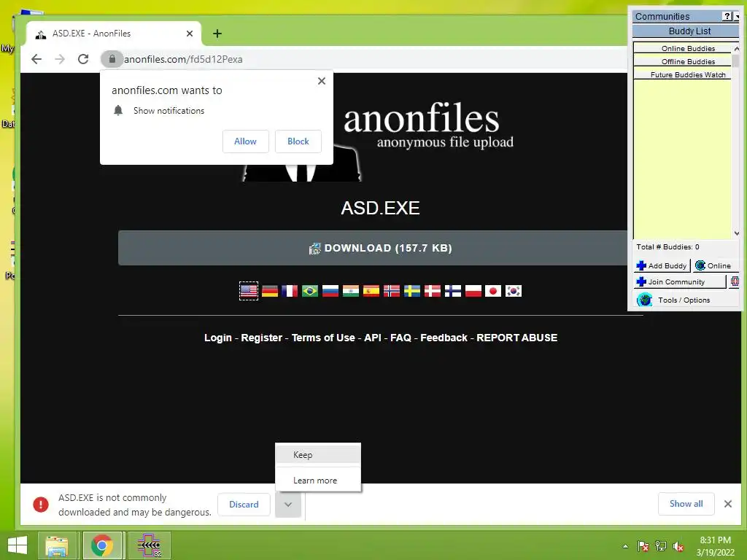Open File Explorer from taskbar

57,545
